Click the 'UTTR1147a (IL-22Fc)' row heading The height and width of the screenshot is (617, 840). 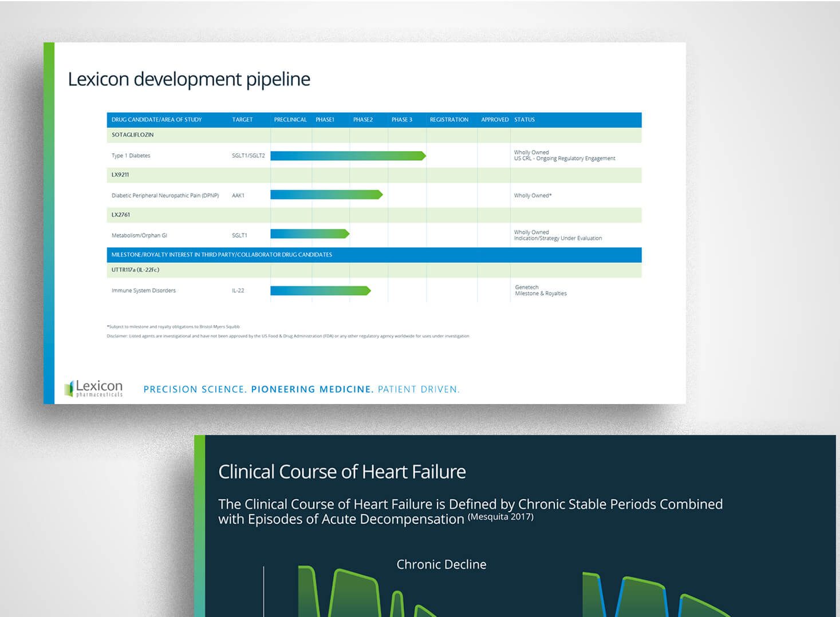point(135,270)
